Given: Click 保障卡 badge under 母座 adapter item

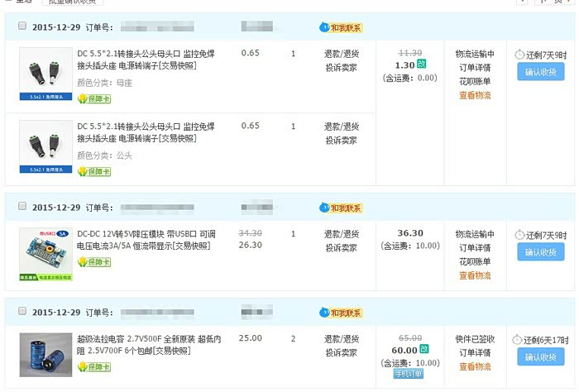Looking at the screenshot, I should pyautogui.click(x=94, y=99).
